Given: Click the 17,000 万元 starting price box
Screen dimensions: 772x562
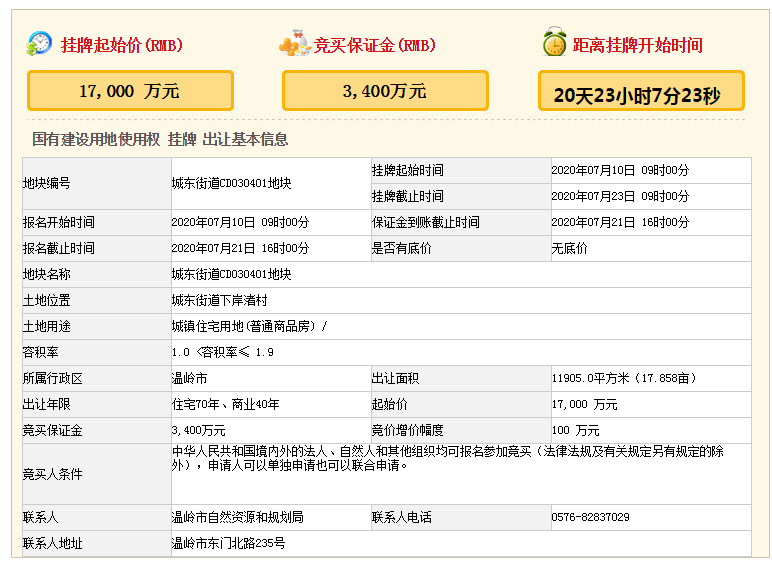Looking at the screenshot, I should [x=130, y=91].
